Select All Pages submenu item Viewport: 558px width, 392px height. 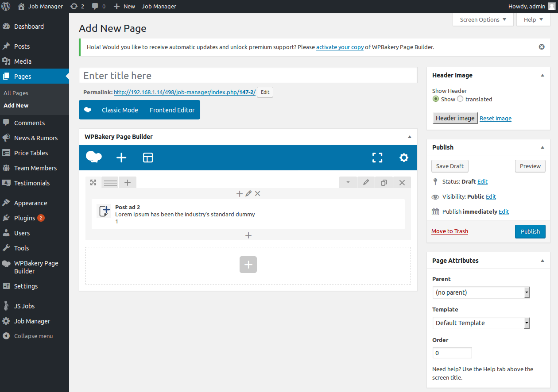pos(16,93)
